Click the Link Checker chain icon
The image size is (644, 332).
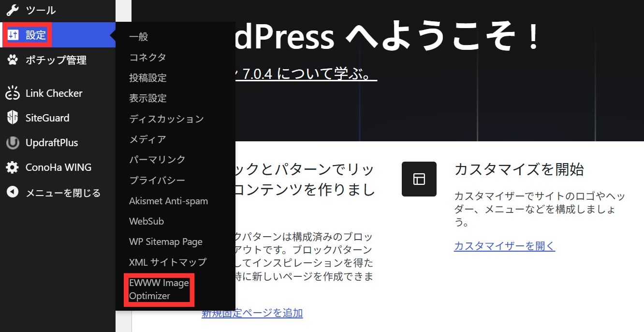tap(13, 93)
